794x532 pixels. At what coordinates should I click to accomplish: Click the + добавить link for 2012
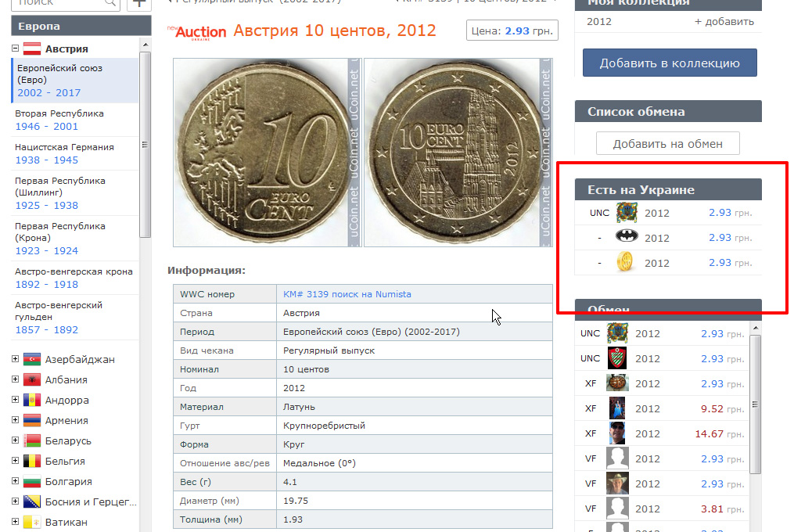[x=724, y=22]
